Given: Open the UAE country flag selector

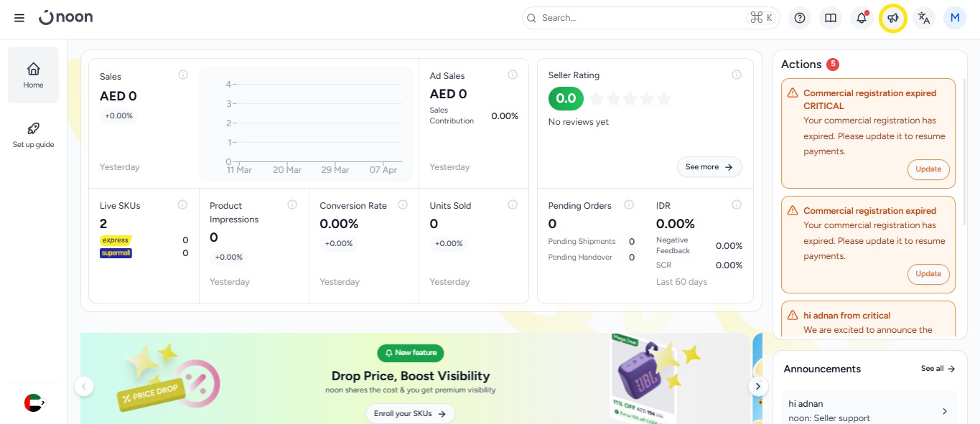Looking at the screenshot, I should click(34, 403).
